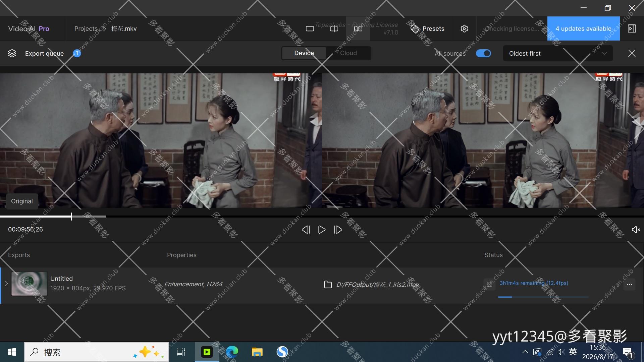Pause the running export
The height and width of the screenshot is (362, 644).
(x=489, y=285)
